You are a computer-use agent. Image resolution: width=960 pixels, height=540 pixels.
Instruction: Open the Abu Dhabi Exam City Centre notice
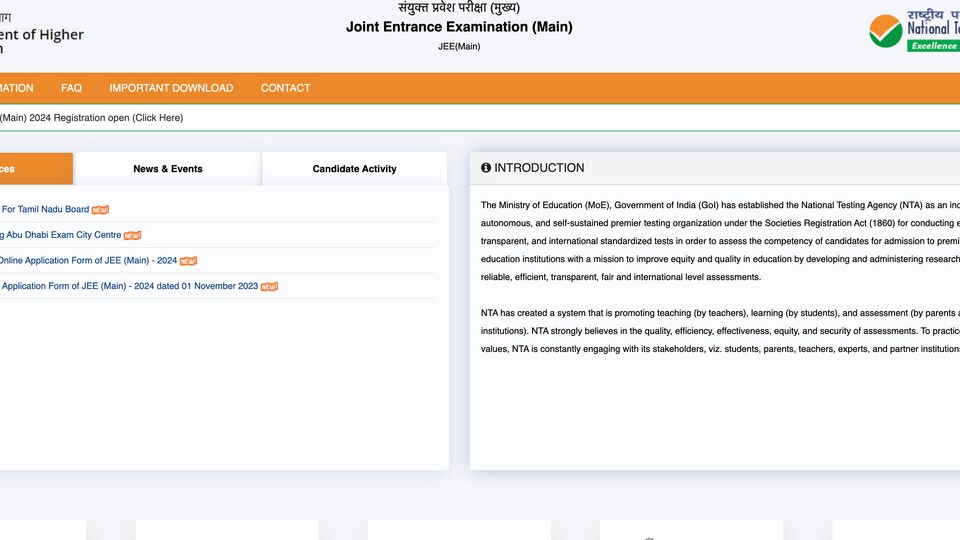point(61,235)
